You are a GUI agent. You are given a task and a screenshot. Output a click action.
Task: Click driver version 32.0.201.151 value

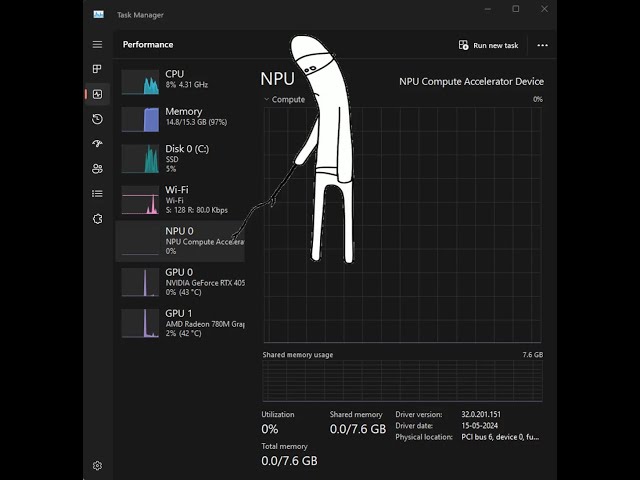(x=481, y=414)
